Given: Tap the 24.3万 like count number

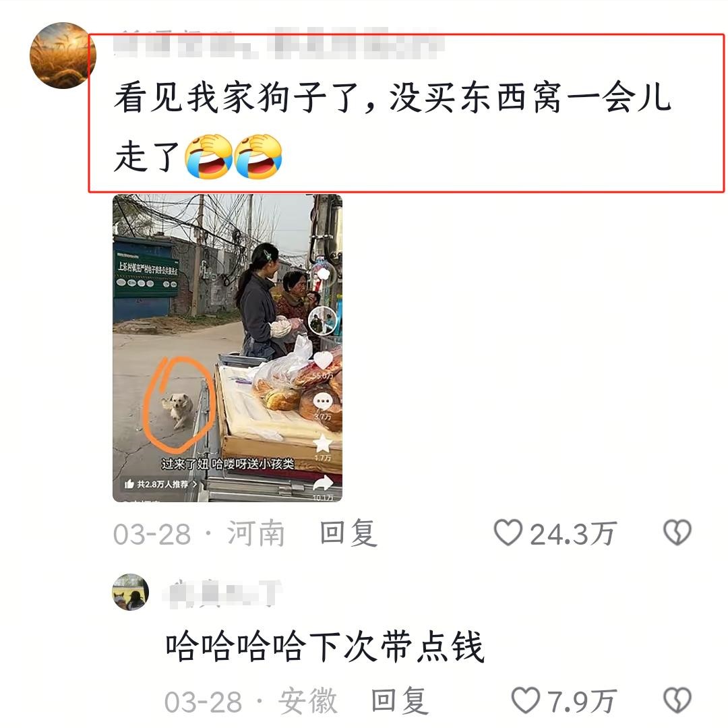Looking at the screenshot, I should point(574,533).
